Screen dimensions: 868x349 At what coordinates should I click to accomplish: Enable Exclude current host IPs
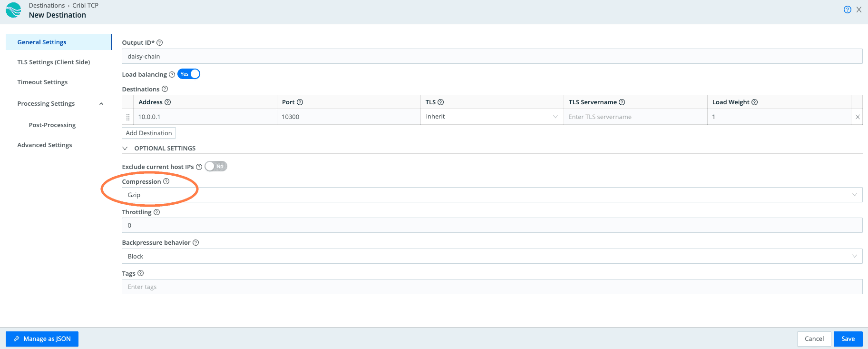(216, 166)
